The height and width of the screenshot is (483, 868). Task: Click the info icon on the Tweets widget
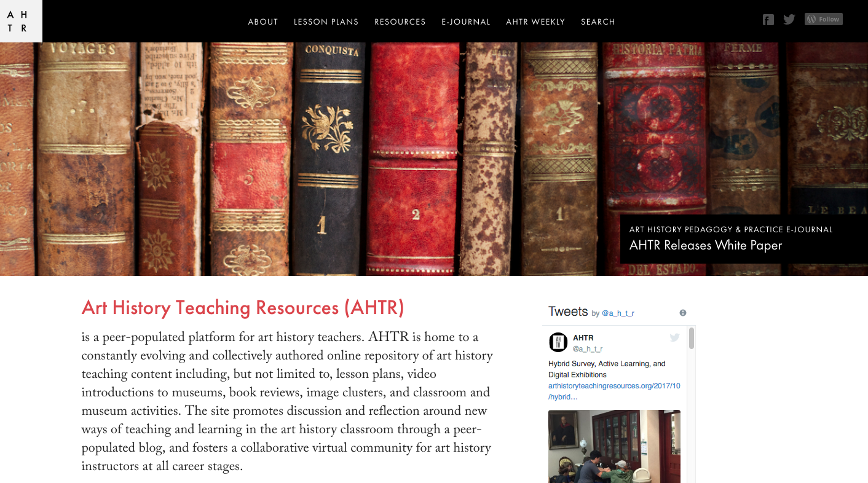(682, 312)
